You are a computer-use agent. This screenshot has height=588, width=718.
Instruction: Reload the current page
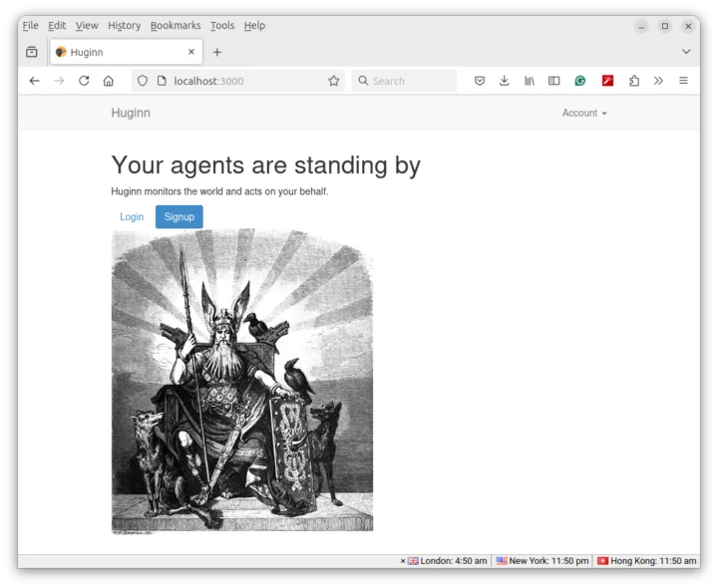[x=84, y=81]
